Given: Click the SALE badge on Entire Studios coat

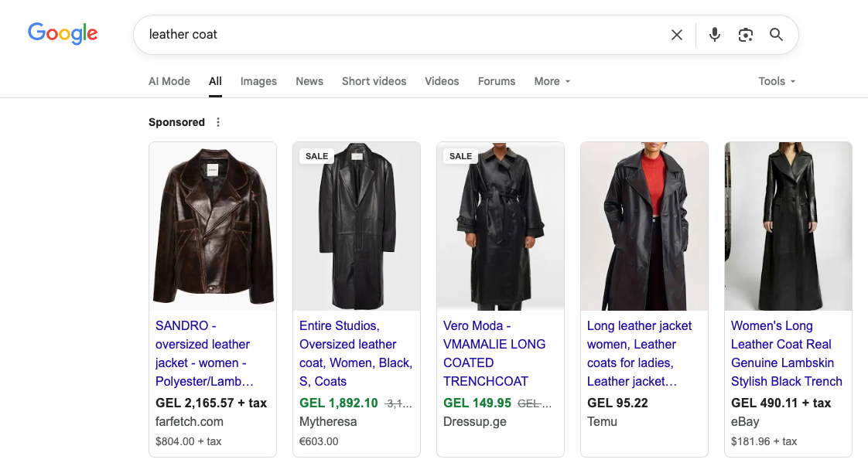Looking at the screenshot, I should click(x=316, y=156).
